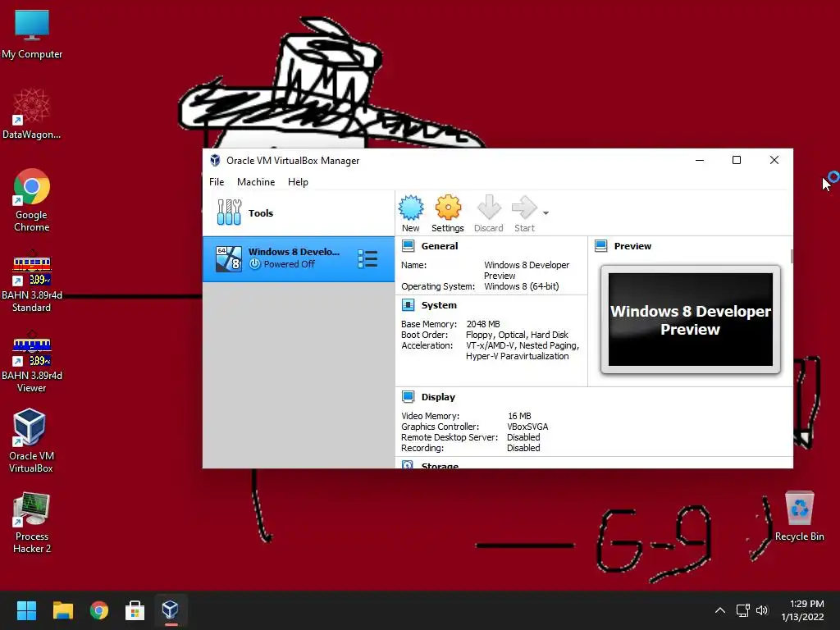This screenshot has height=630, width=840.
Task: Select Process Hacker 2 desktop shortcut
Action: (x=32, y=523)
